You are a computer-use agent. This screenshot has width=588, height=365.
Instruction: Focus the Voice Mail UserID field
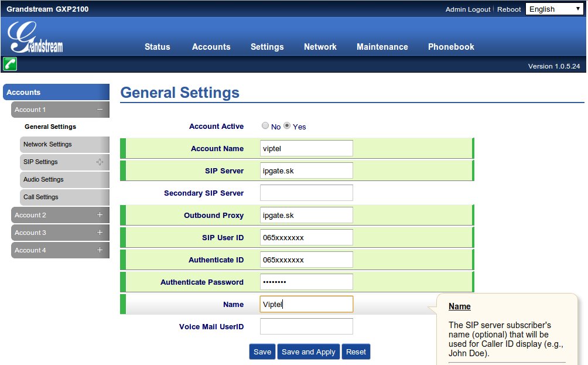click(x=306, y=326)
